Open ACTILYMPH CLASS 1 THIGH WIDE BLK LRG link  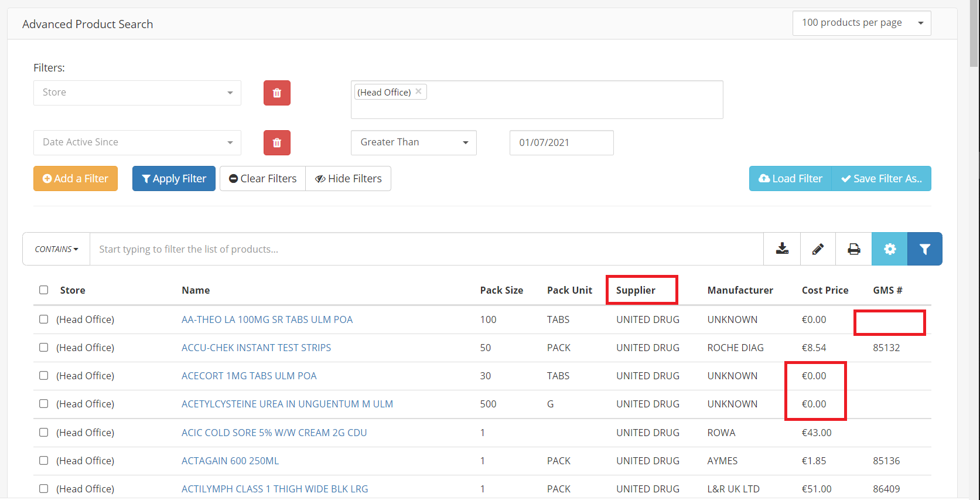(275, 489)
